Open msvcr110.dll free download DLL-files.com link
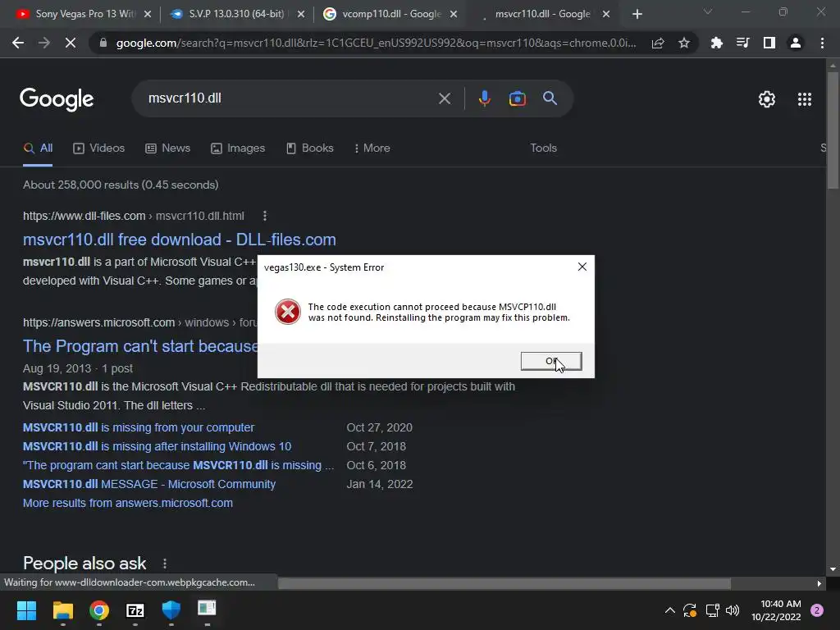Image resolution: width=840 pixels, height=630 pixels. coord(180,240)
